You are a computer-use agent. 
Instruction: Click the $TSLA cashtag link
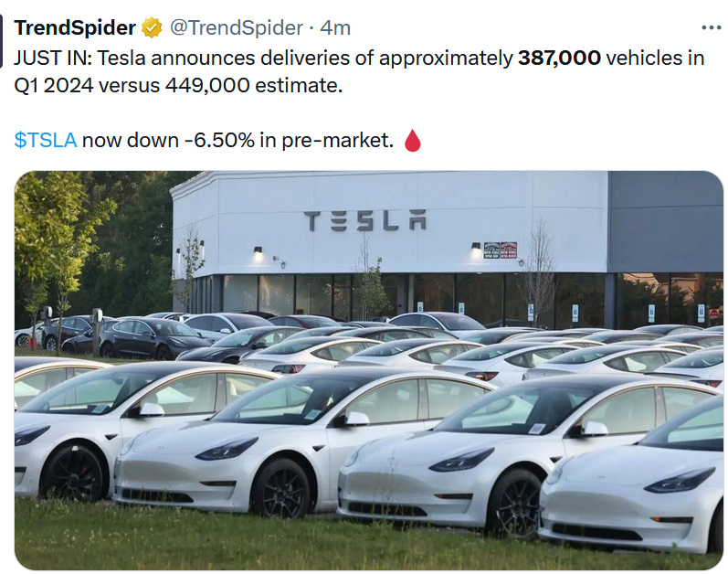pos(46,141)
